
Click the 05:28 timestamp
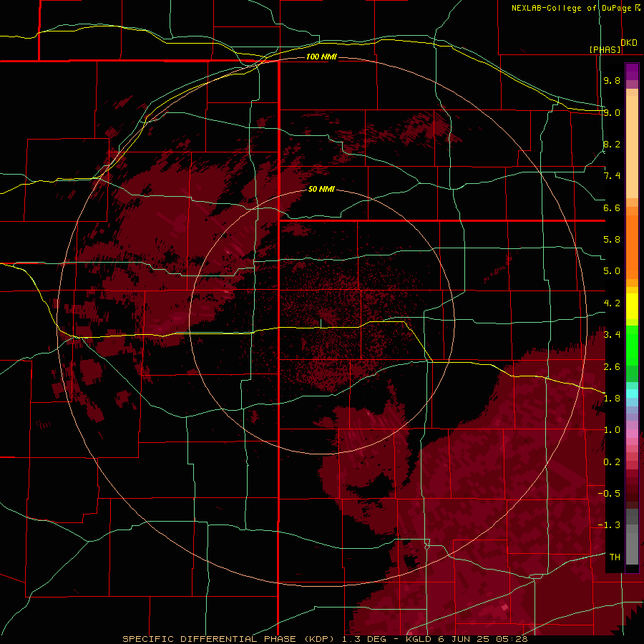(x=513, y=639)
